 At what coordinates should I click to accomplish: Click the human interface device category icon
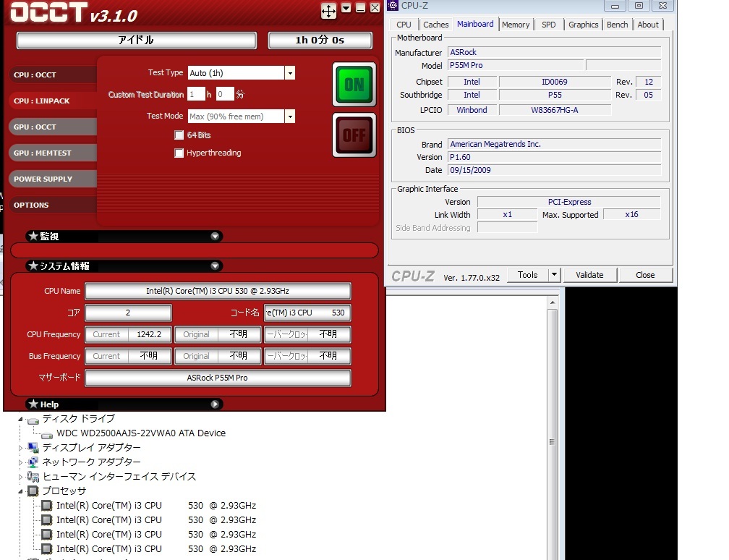(33, 477)
